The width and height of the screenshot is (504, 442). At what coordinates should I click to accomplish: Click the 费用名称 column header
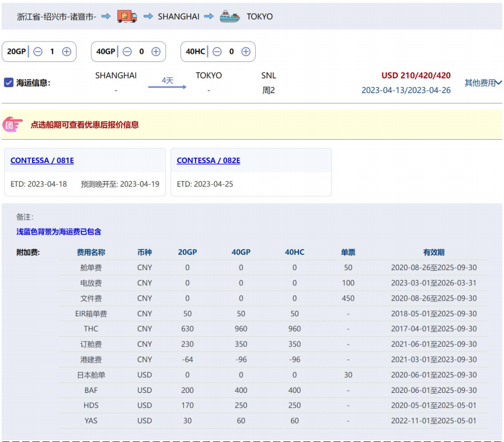[x=91, y=252]
